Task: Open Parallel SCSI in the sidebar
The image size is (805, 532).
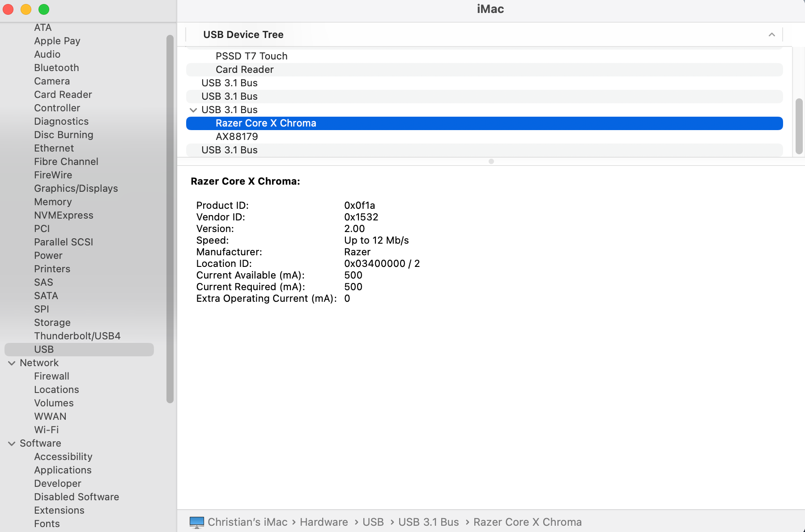Action: pyautogui.click(x=64, y=242)
